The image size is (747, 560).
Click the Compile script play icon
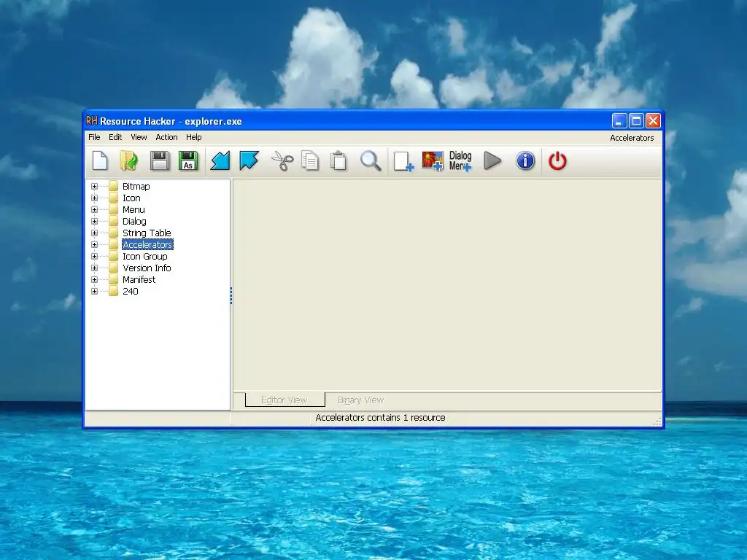pos(492,160)
